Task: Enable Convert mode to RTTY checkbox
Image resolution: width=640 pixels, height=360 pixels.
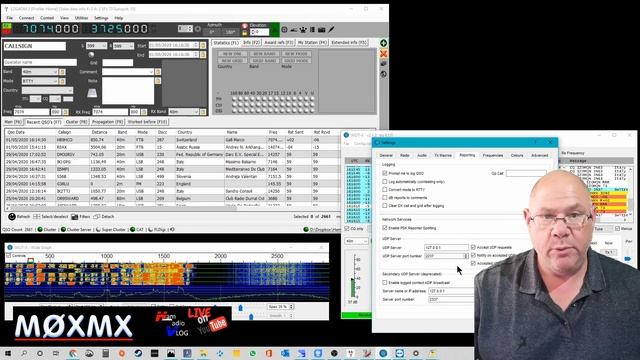Action: pos(385,190)
